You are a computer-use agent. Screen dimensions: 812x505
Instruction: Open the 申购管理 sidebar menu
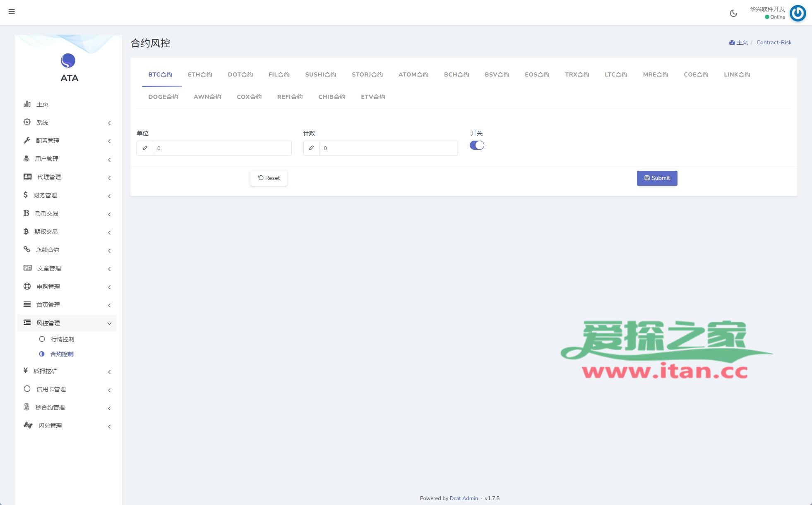click(x=67, y=287)
